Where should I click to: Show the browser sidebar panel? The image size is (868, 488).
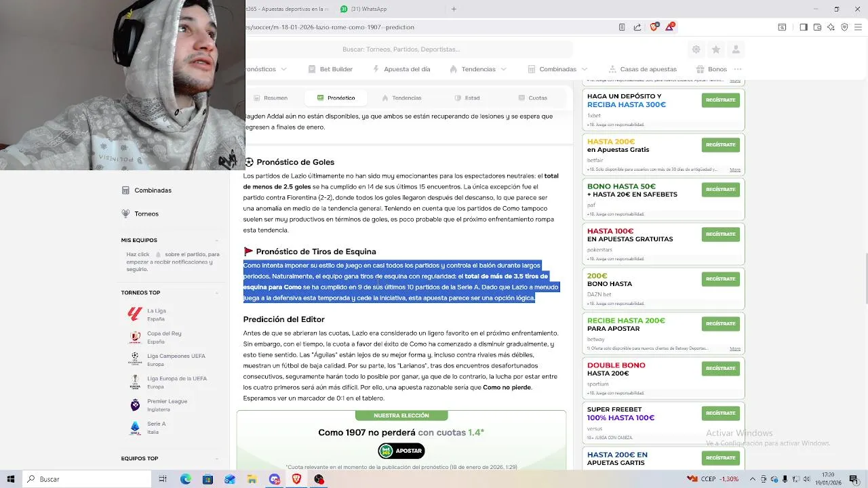pyautogui.click(x=804, y=27)
